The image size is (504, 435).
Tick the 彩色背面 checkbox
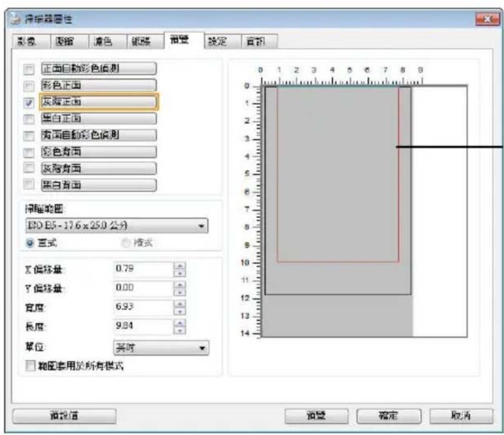coord(29,152)
